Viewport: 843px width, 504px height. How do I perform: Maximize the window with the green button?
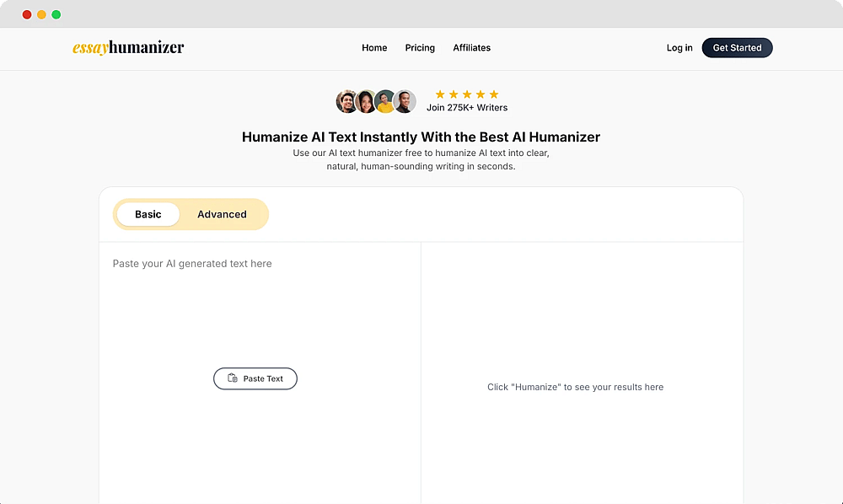tap(56, 14)
